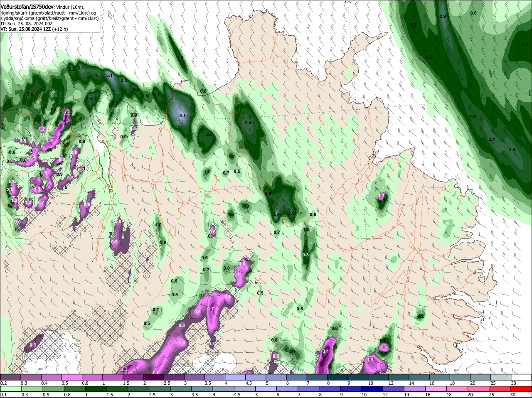Click the '0.2' label of snow legend
Screen dimensions: 532x398
tap(3, 383)
